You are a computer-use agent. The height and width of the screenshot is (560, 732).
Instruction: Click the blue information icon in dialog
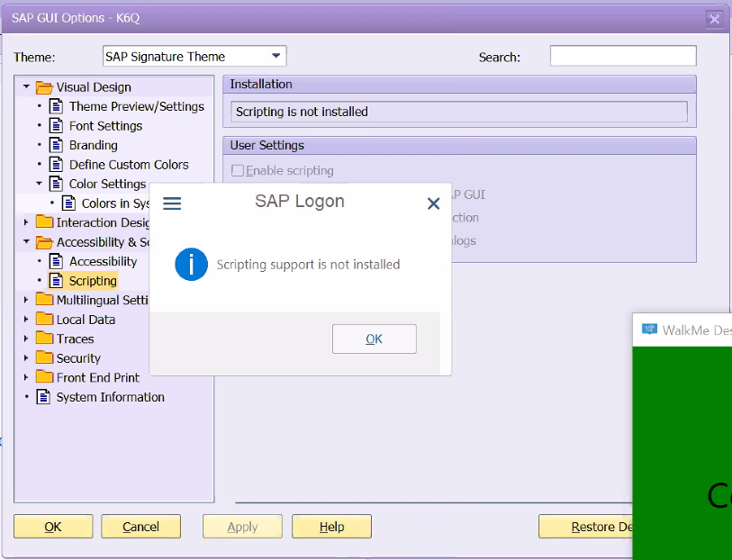[x=192, y=265]
